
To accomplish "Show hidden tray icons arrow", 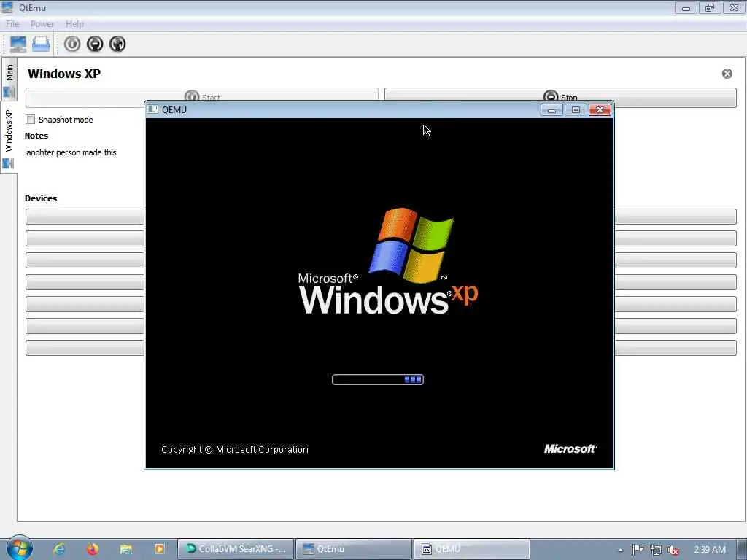I will point(620,550).
